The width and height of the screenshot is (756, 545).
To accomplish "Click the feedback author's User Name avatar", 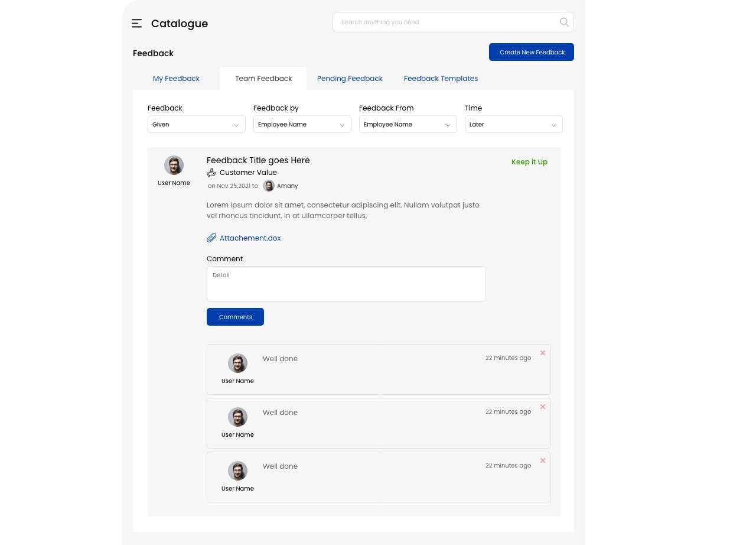I will click(x=174, y=166).
